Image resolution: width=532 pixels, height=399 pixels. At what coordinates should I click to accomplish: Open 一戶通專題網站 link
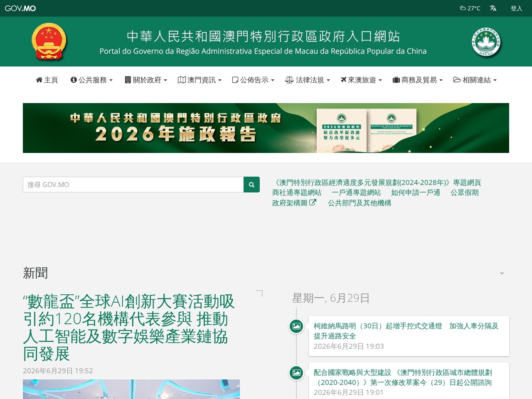[356, 192]
